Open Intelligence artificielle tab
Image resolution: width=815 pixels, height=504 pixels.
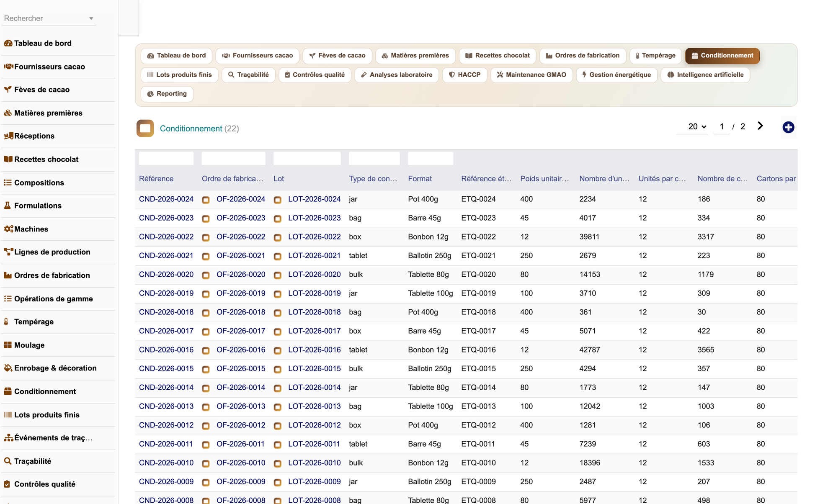pyautogui.click(x=705, y=75)
